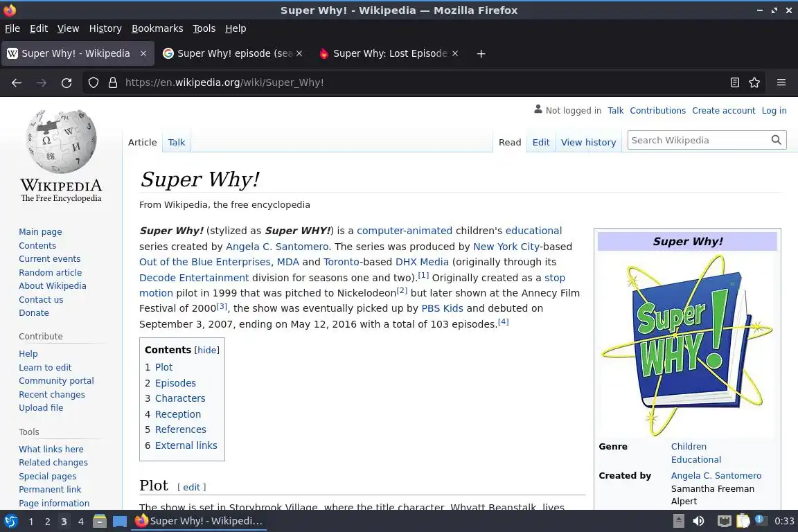Viewport: 798px width, 532px height.
Task: Click the Firefox taskbar window button
Action: [199, 521]
